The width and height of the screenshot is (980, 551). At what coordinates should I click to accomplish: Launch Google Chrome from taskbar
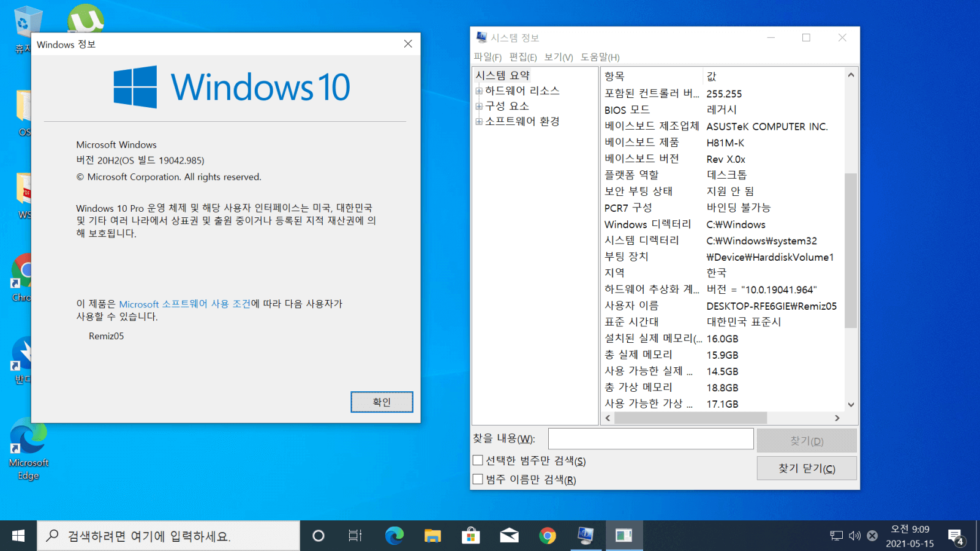click(548, 536)
